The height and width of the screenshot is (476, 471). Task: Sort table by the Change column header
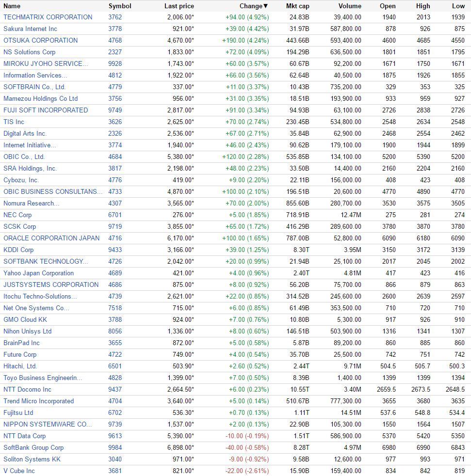[253, 6]
